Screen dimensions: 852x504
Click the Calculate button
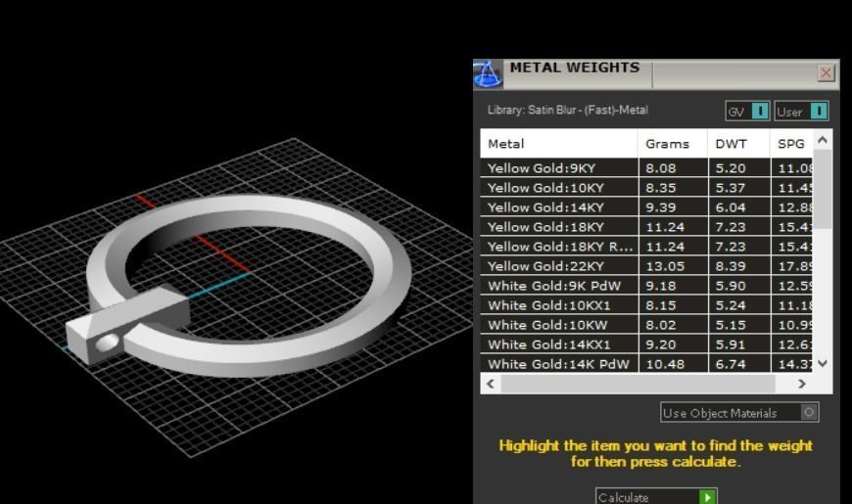tap(656, 496)
